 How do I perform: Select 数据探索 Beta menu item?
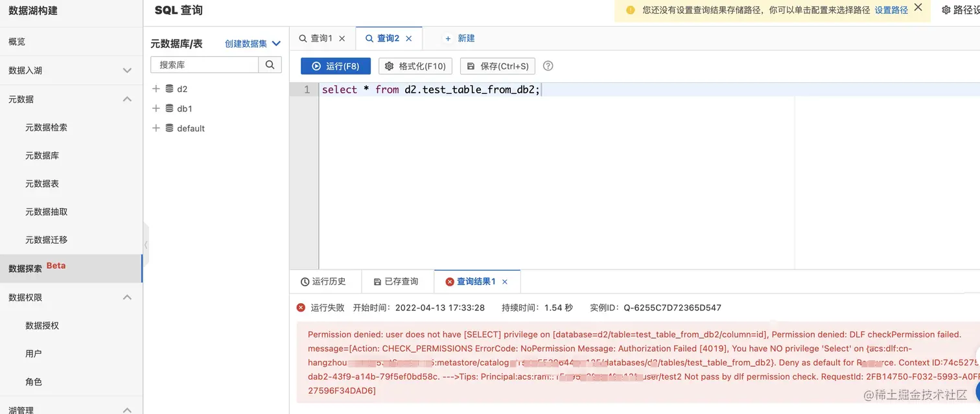click(x=71, y=268)
